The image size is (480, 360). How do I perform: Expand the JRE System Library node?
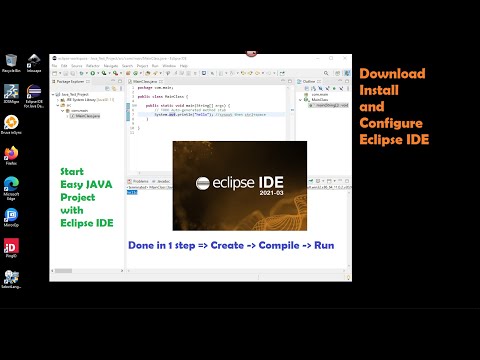tap(58, 100)
